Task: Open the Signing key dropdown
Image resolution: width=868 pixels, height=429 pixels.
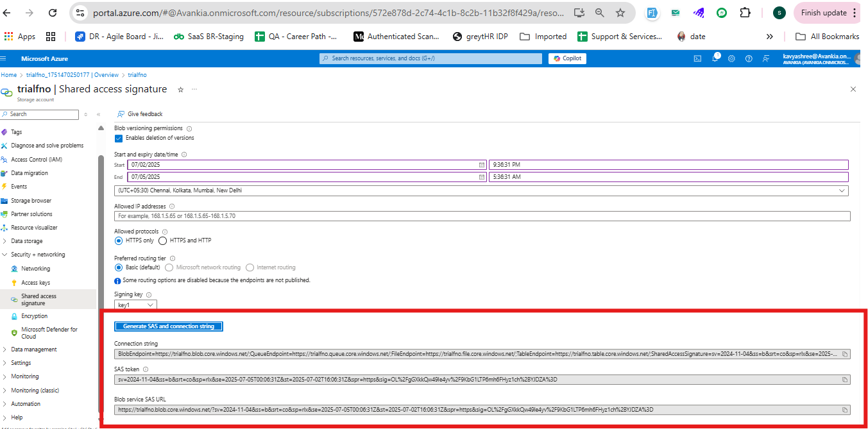Action: click(135, 305)
